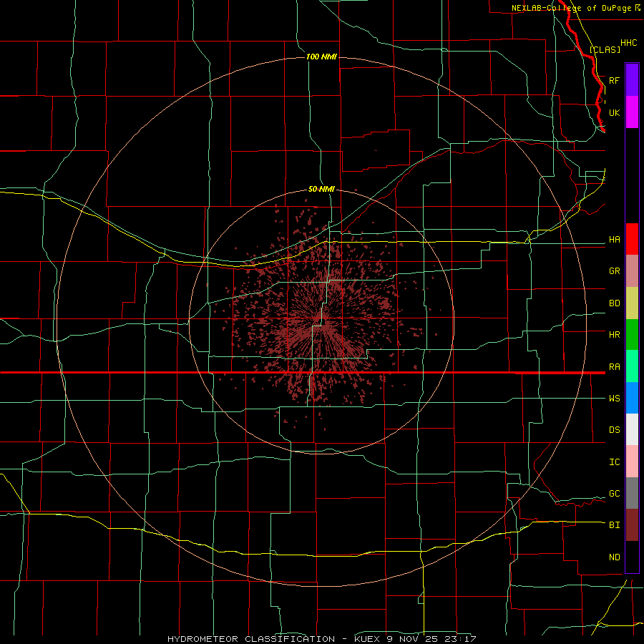
Task: Click the GC legend label
Action: (614, 494)
